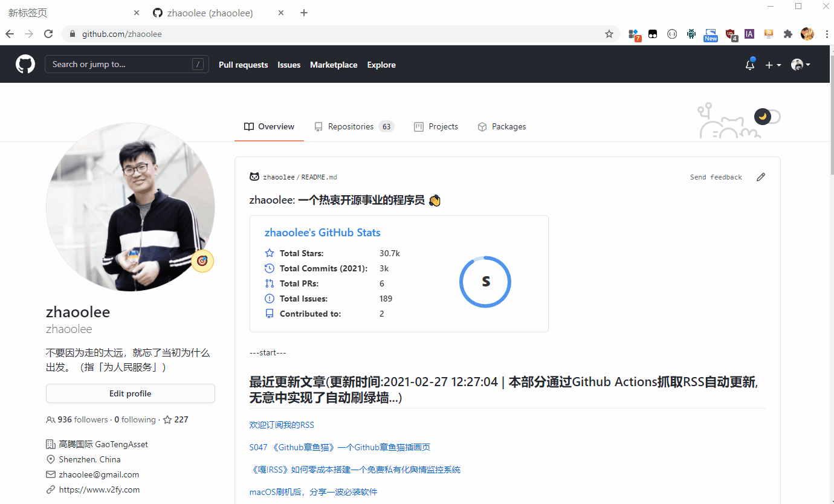This screenshot has width=834, height=504.
Task: Click the round face extension icon
Action: click(672, 34)
